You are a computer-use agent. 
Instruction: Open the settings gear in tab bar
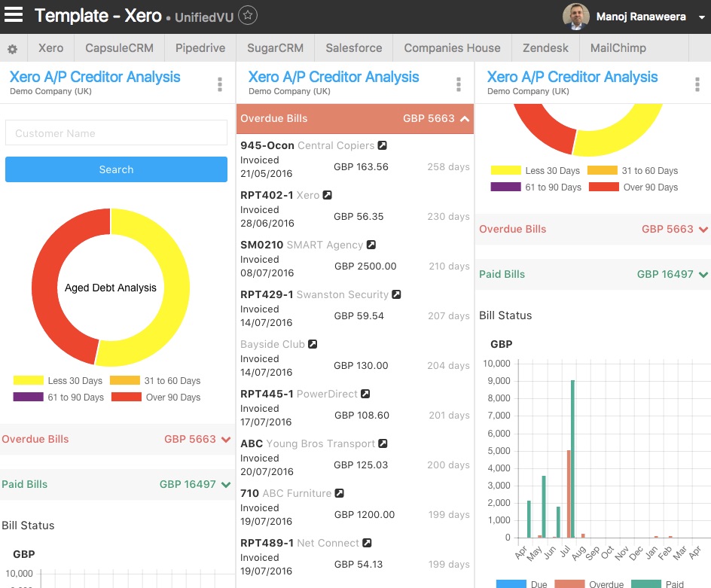coord(13,49)
